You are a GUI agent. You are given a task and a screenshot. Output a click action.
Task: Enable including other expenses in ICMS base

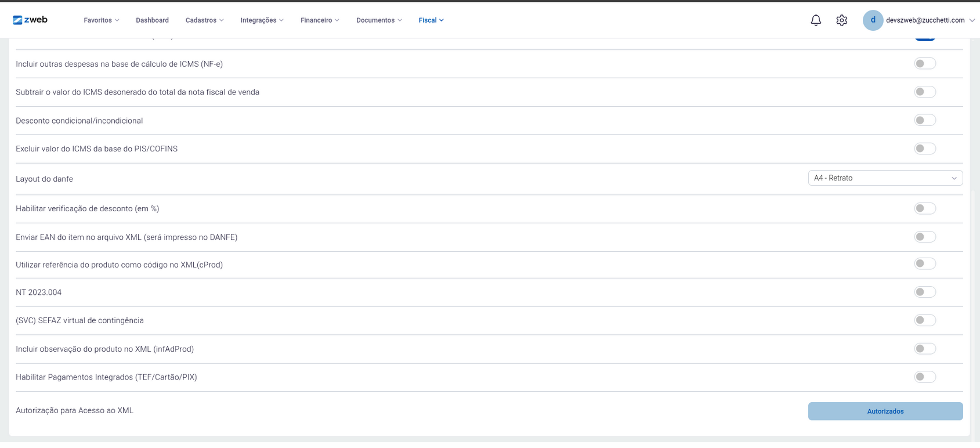925,64
